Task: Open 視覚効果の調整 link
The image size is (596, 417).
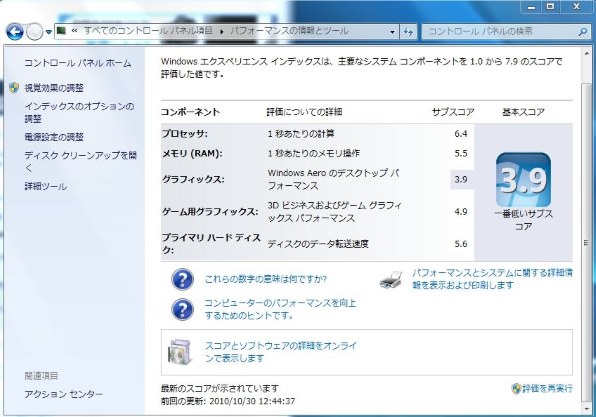Action: tap(54, 88)
